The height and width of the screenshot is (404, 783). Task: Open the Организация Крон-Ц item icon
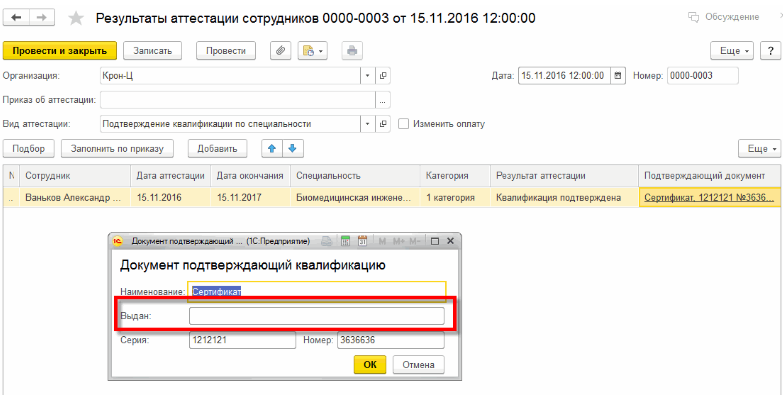tap(384, 76)
